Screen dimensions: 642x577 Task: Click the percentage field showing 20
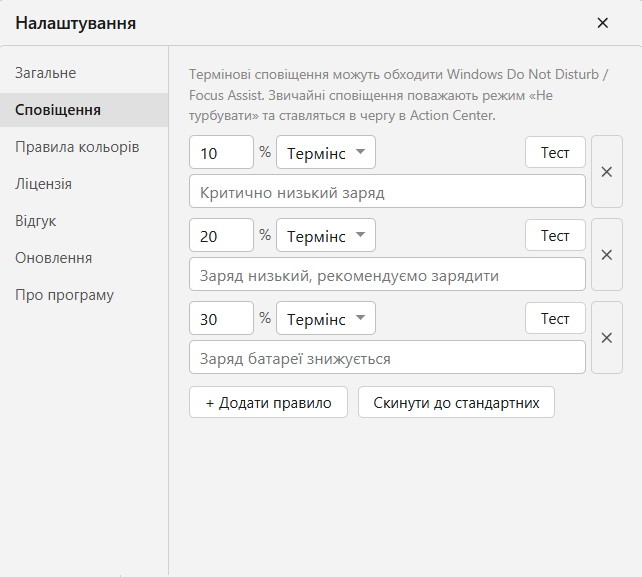(x=222, y=235)
